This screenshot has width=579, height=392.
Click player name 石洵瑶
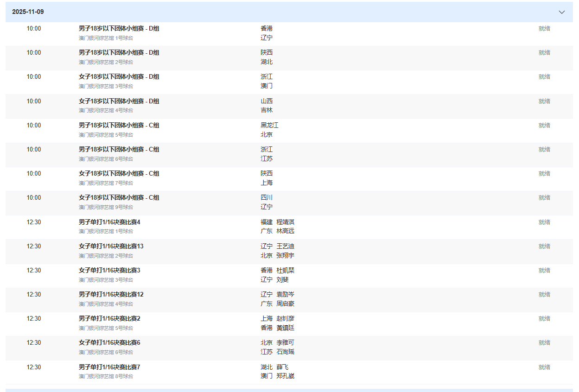(285, 352)
